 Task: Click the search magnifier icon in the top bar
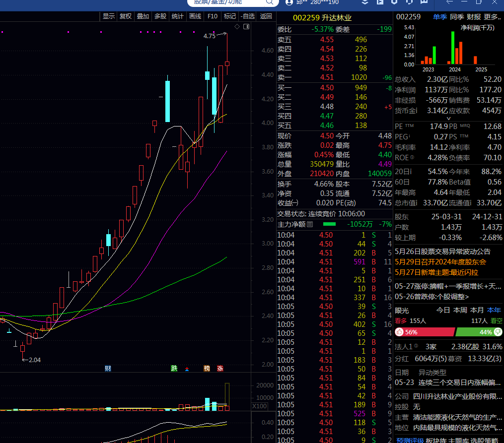pyautogui.click(x=269, y=2)
